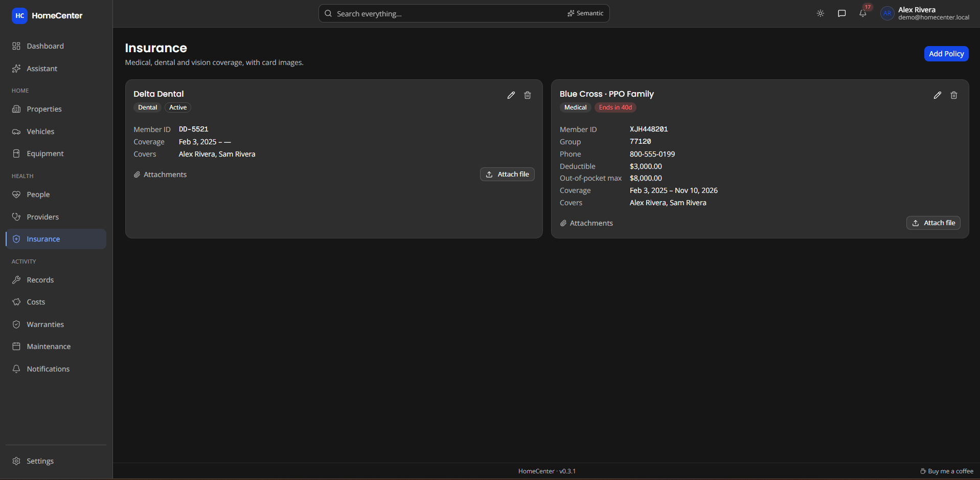Delete the Blue Cross PPO Family policy
The width and height of the screenshot is (980, 480).
point(954,95)
